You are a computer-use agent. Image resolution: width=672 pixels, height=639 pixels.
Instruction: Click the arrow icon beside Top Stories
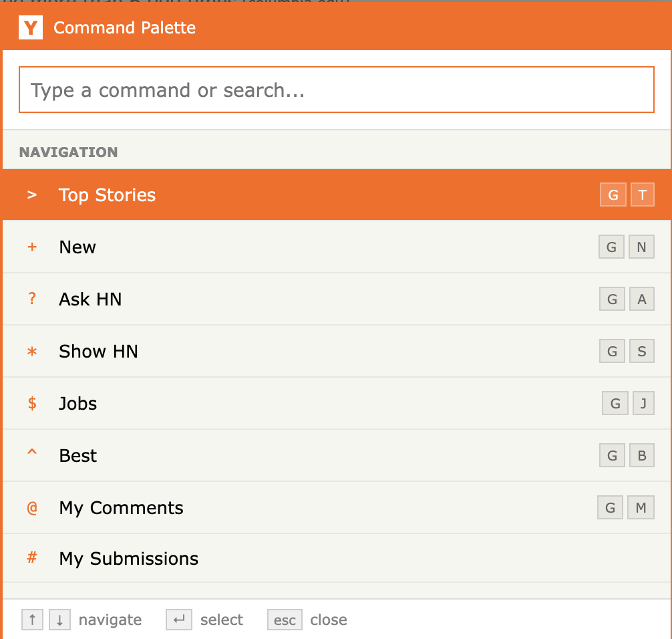pos(31,195)
